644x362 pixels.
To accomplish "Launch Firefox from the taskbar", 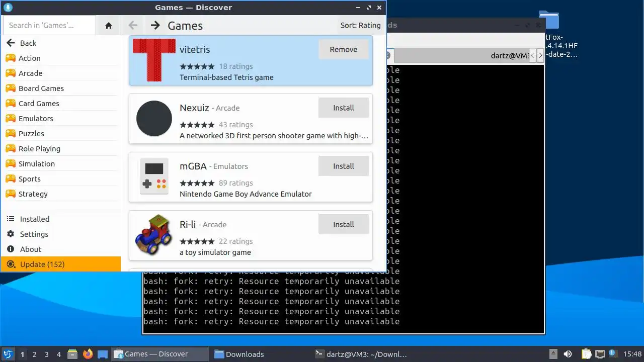I will click(x=88, y=354).
